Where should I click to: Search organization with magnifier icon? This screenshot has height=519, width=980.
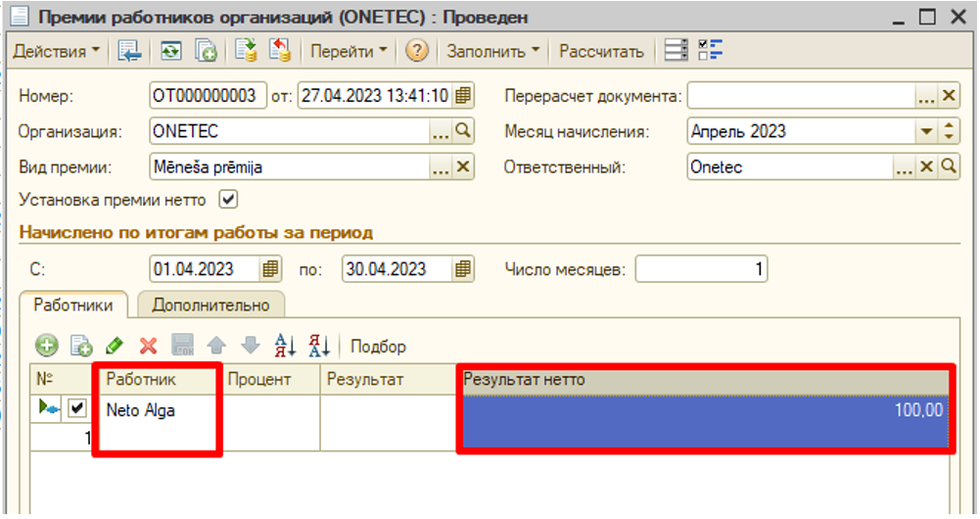[x=463, y=130]
